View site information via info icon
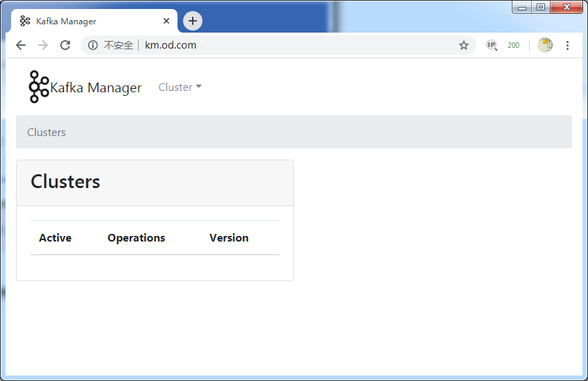The width and height of the screenshot is (588, 381). point(93,45)
